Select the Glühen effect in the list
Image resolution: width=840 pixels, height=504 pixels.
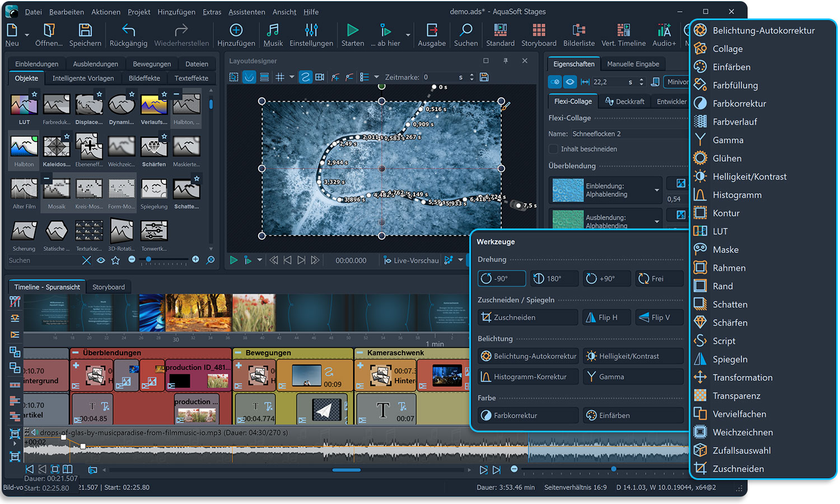pos(726,158)
